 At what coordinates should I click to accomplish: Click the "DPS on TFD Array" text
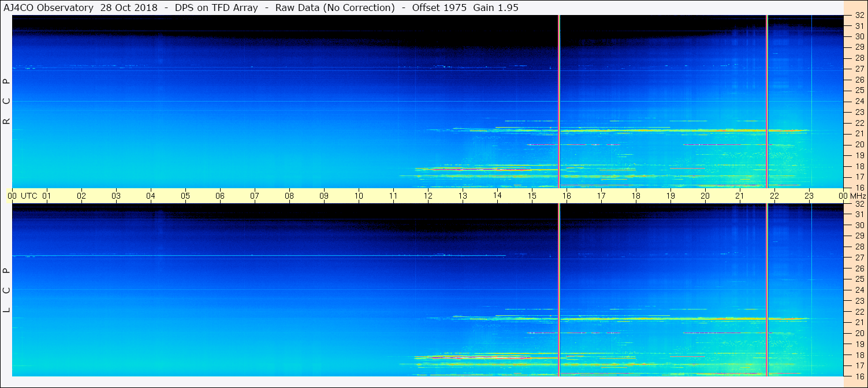(x=217, y=8)
